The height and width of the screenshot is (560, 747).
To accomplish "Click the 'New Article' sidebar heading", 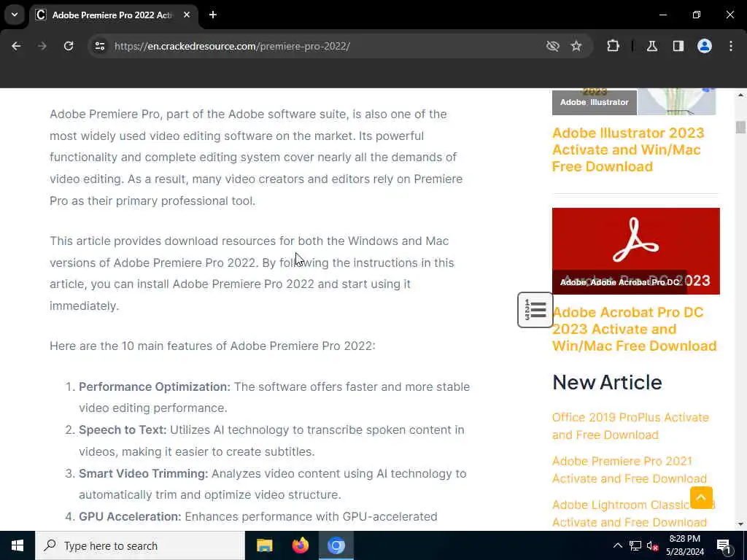I will click(x=607, y=382).
